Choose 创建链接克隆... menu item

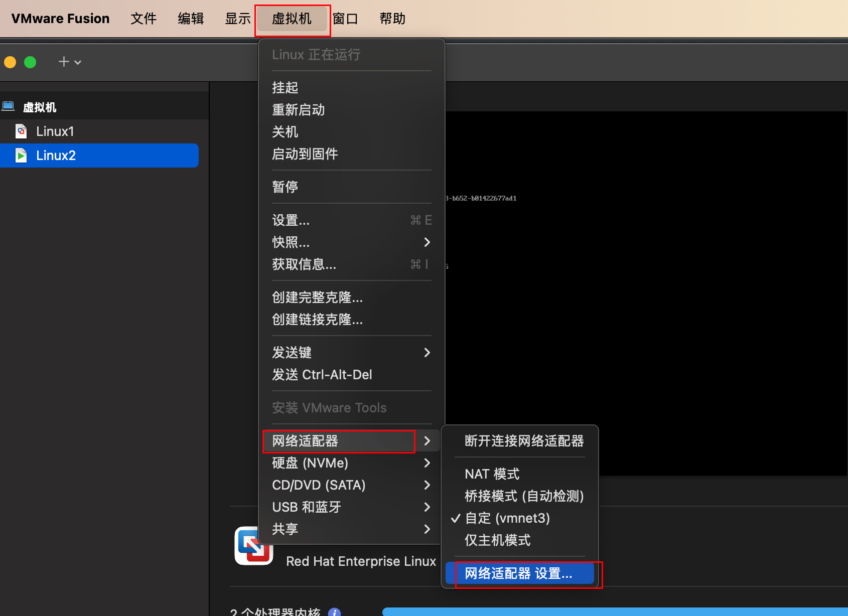pyautogui.click(x=351, y=320)
